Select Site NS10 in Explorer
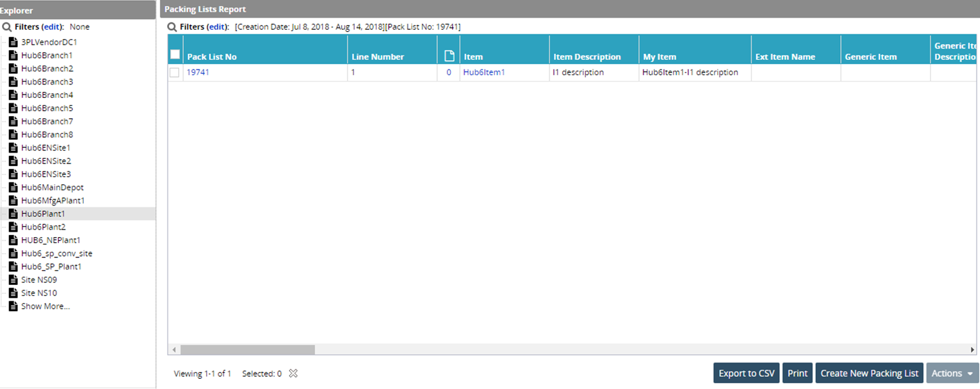This screenshot has height=389, width=980. point(39,293)
